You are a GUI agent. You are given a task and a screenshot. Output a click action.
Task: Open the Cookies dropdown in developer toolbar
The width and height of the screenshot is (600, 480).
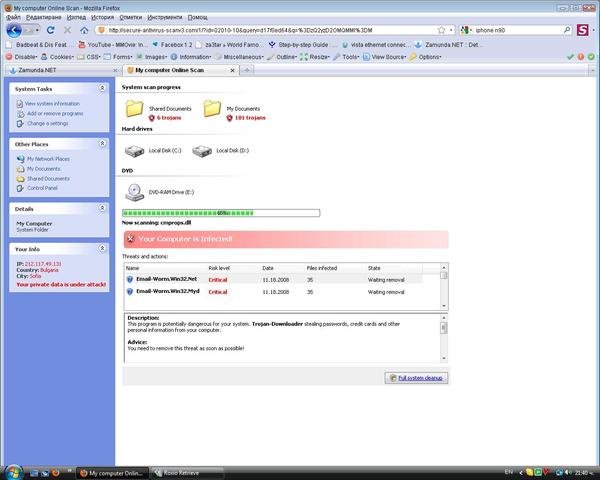pyautogui.click(x=57, y=57)
